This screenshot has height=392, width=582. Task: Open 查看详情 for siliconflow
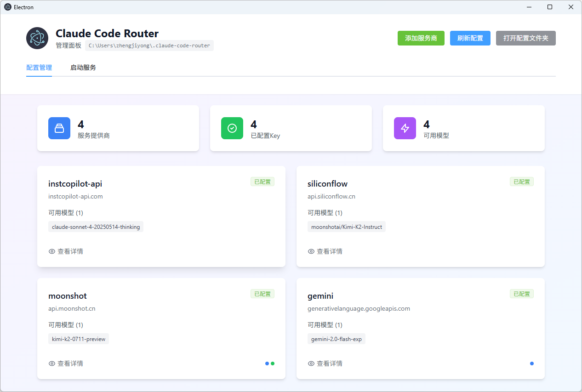coord(325,251)
